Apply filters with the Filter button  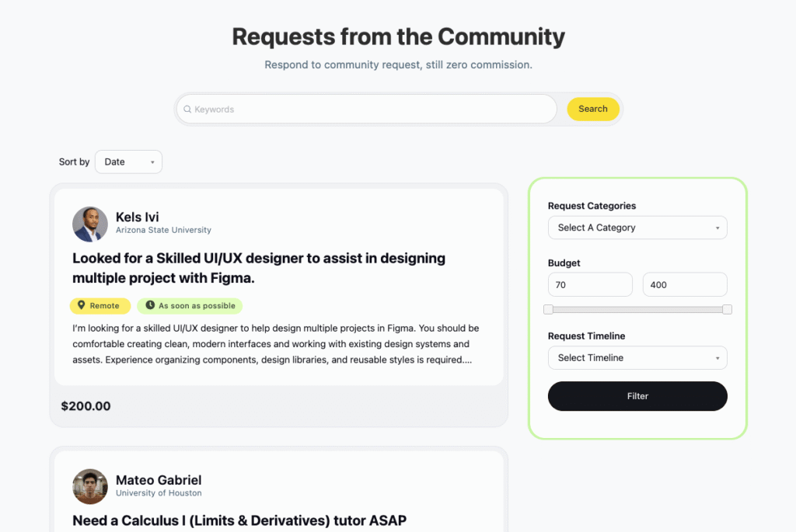(637, 396)
